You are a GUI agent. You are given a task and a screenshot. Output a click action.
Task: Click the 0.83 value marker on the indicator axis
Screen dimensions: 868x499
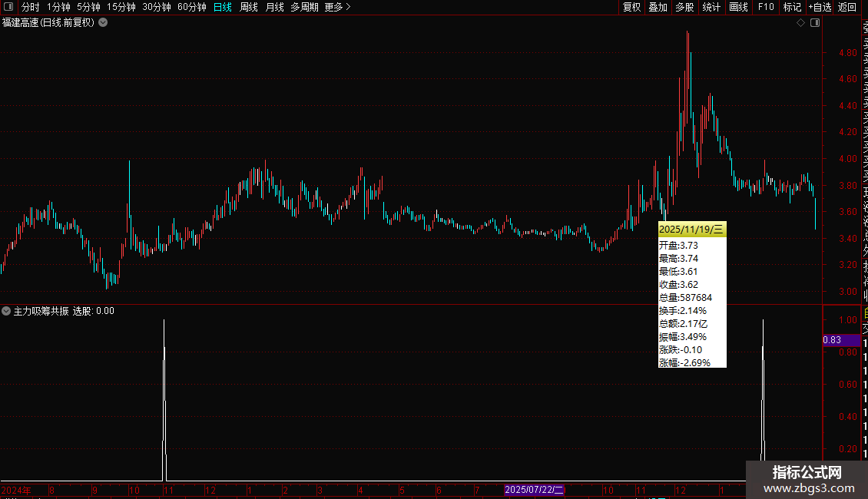coord(841,340)
